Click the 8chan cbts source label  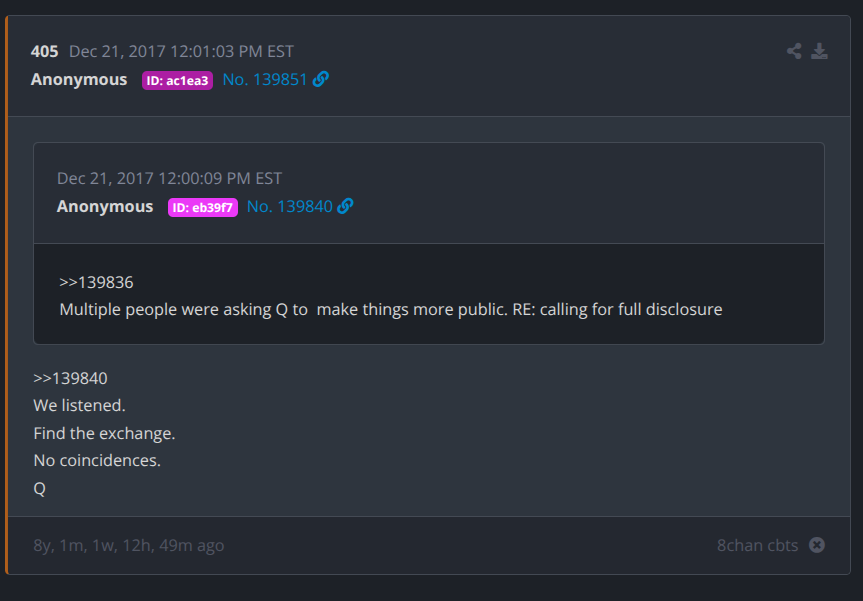tap(757, 545)
